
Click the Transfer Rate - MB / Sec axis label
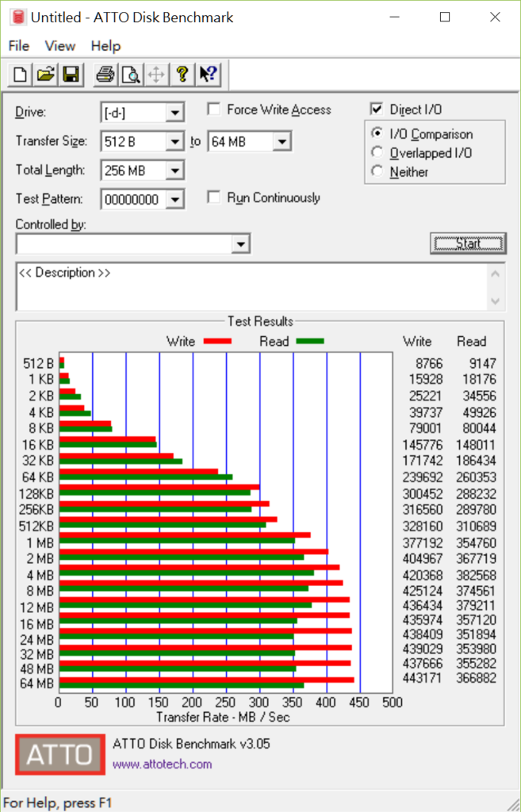(x=223, y=717)
